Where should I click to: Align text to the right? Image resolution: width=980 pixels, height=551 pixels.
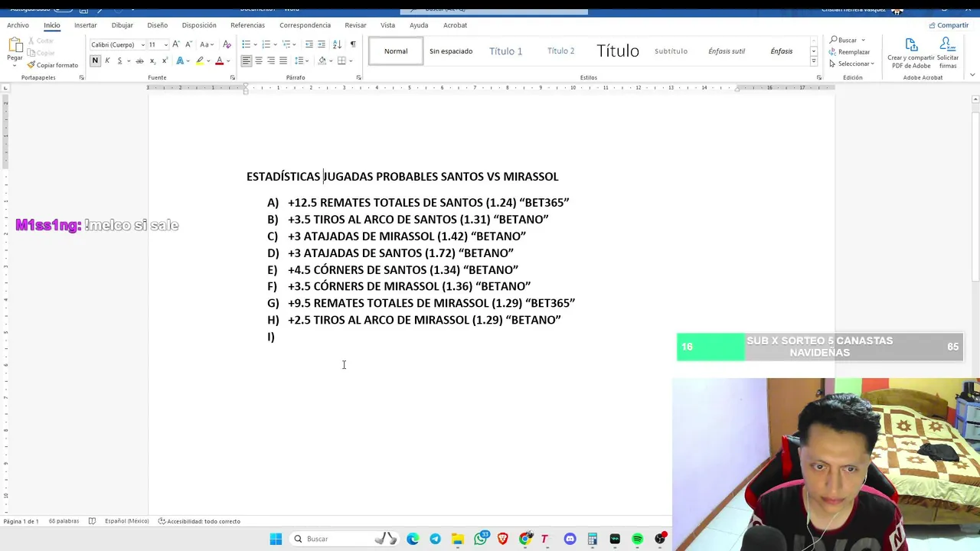(x=270, y=60)
